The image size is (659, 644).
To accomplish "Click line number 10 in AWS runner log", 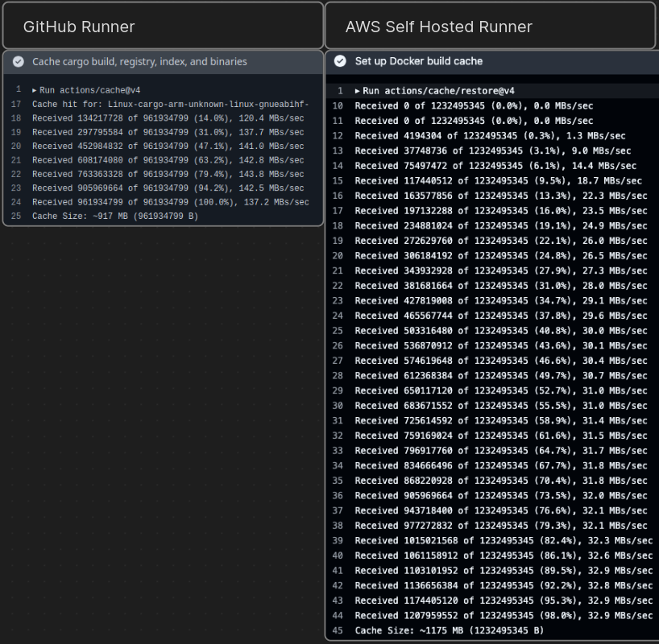I will [338, 106].
